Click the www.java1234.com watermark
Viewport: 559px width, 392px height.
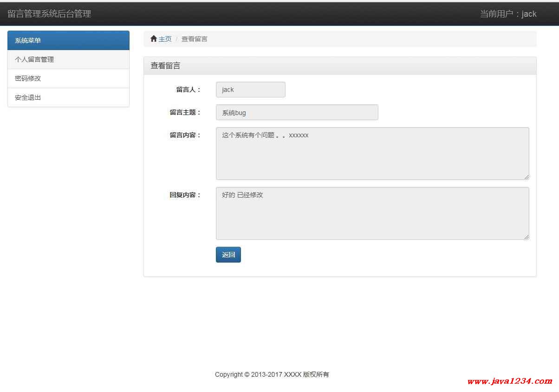tap(509, 381)
